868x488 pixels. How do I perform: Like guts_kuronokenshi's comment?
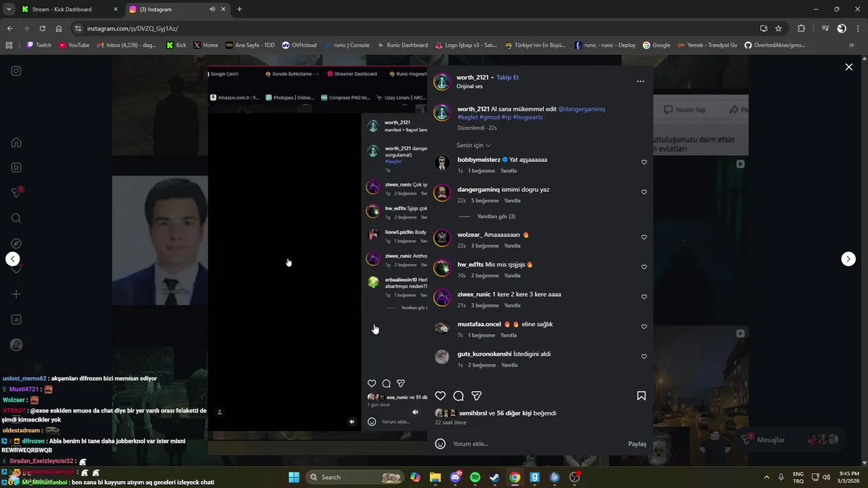point(644,357)
